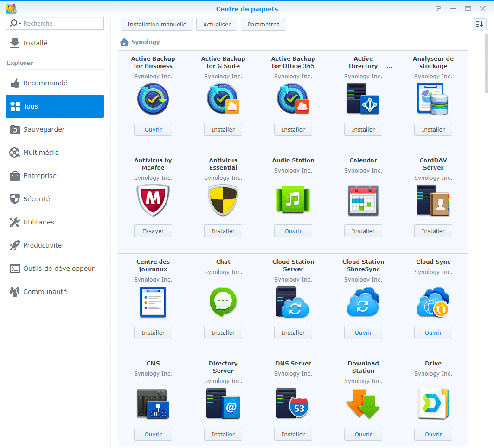Select the Productivité category
The width and height of the screenshot is (494, 448).
pyautogui.click(x=55, y=245)
